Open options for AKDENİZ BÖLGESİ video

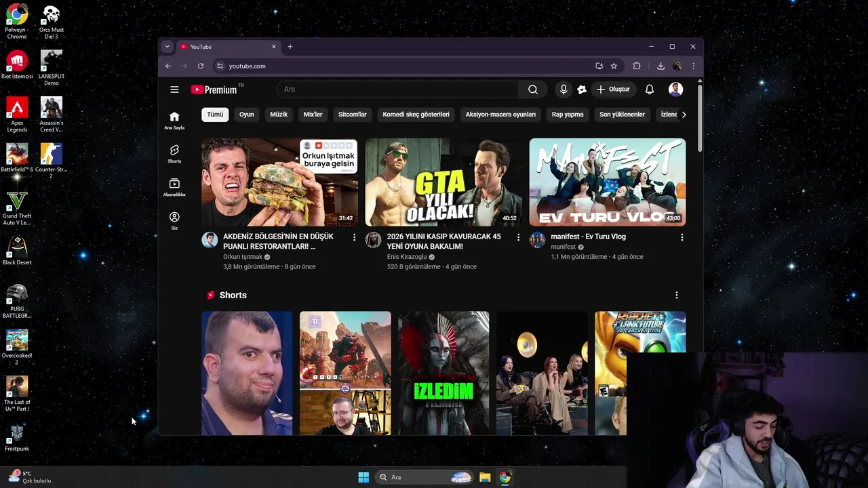point(354,237)
